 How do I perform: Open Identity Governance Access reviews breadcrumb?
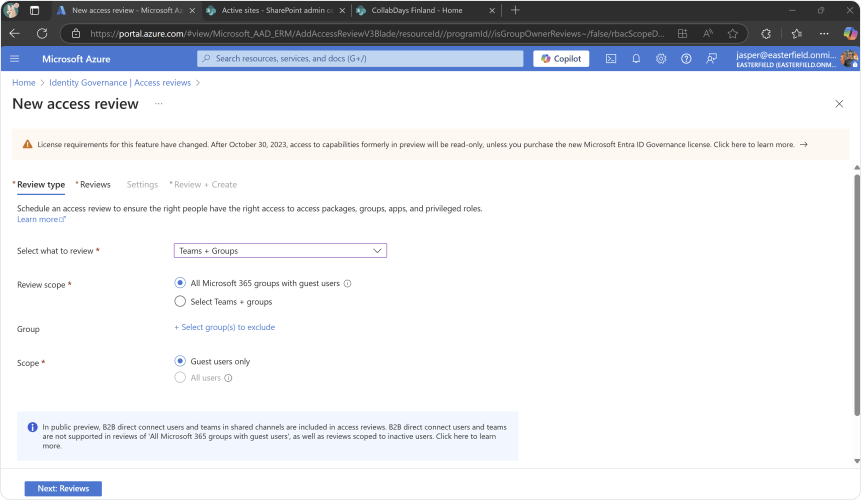[x=120, y=83]
